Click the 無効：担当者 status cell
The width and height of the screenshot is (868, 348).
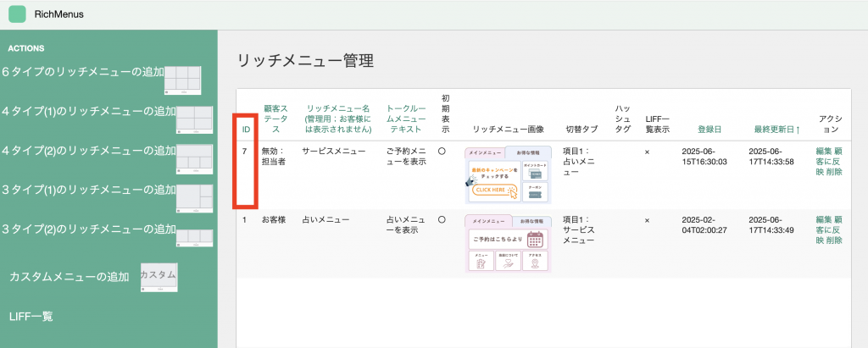(274, 156)
